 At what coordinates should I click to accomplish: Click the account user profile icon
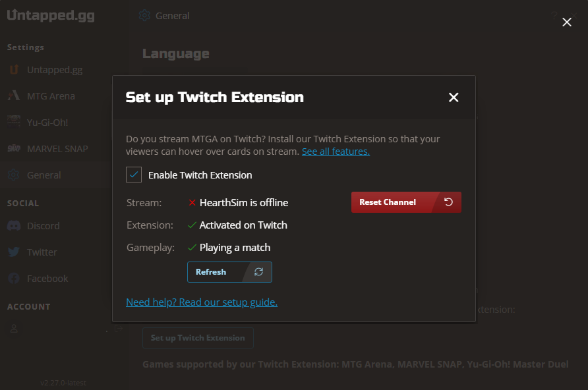14,329
